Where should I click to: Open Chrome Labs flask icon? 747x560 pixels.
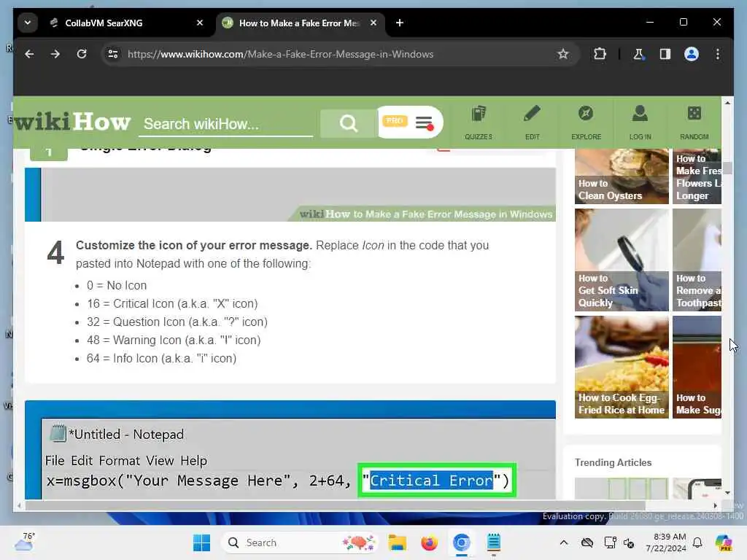pos(638,54)
